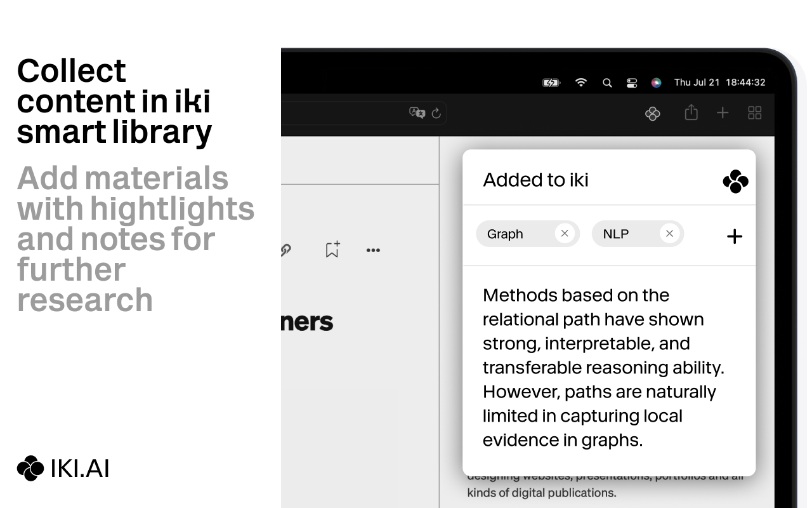Remove the Graph tag
812x508 pixels.
pos(564,233)
